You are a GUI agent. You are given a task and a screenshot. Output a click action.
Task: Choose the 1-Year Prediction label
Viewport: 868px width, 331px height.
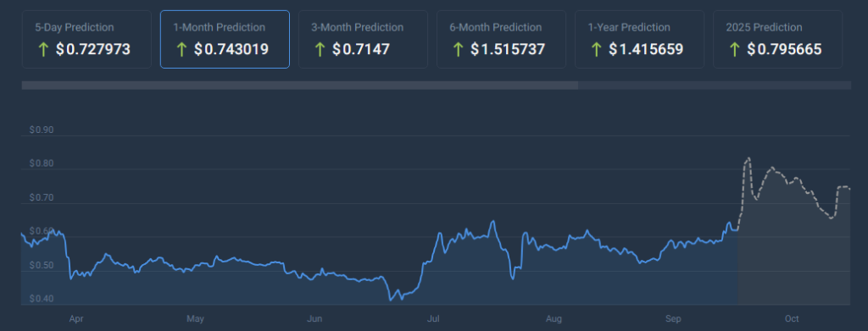[x=629, y=27]
